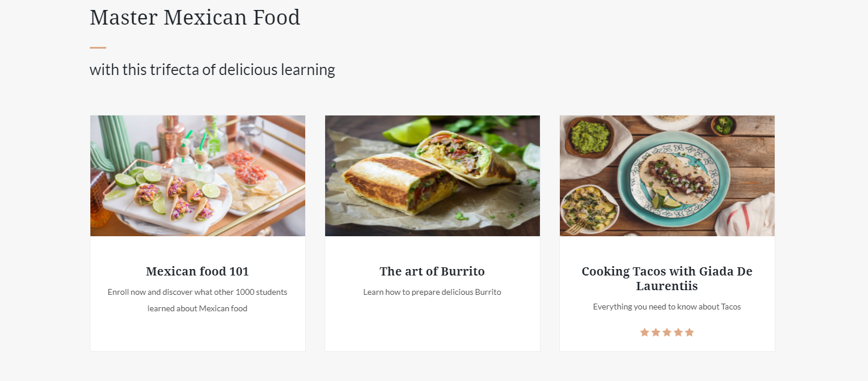This screenshot has height=381, width=868.
Task: Click the orange divider line under the heading
Action: pos(98,47)
